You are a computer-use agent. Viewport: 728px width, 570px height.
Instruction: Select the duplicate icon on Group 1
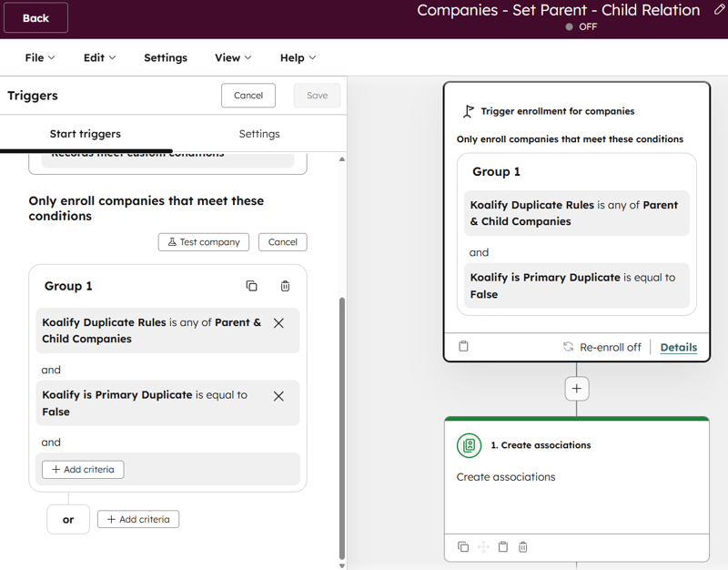click(251, 285)
